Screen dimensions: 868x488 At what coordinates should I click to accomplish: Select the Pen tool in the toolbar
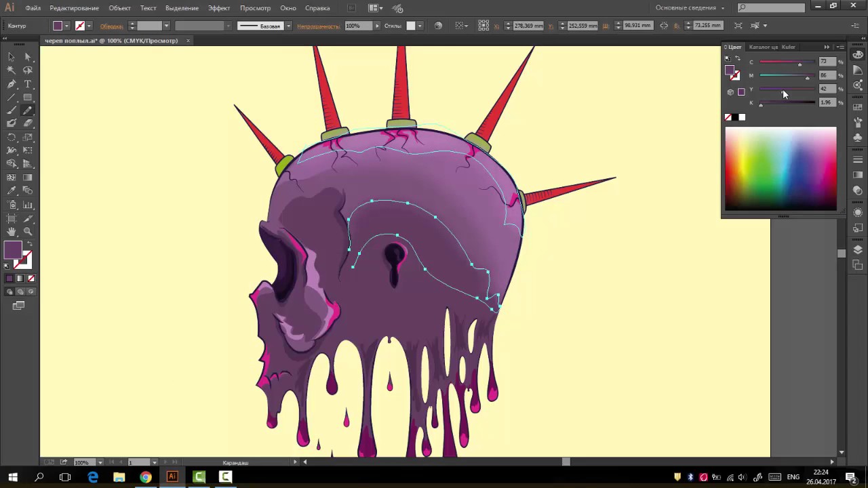pos(12,84)
